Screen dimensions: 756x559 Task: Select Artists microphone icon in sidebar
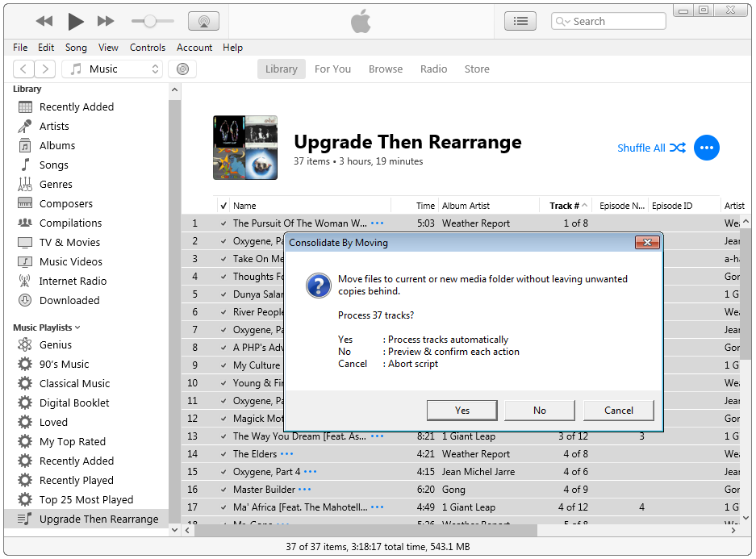click(25, 127)
